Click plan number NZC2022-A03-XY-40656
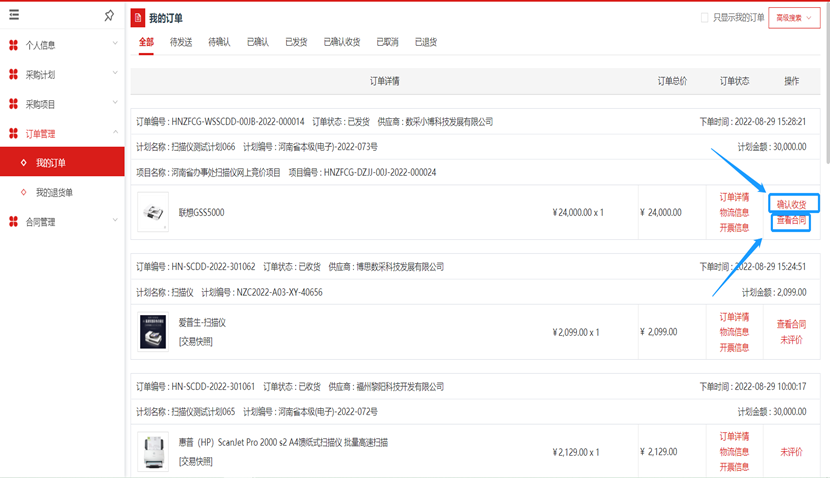The height and width of the screenshot is (478, 830). pos(279,292)
